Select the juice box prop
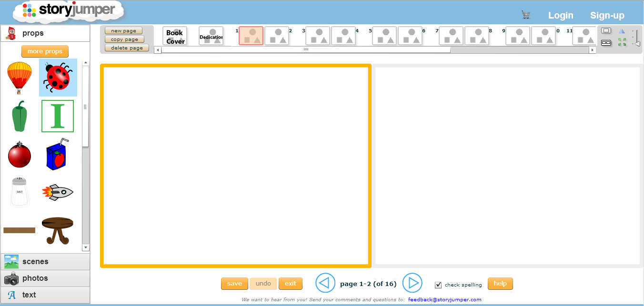The image size is (644, 306). click(x=58, y=155)
